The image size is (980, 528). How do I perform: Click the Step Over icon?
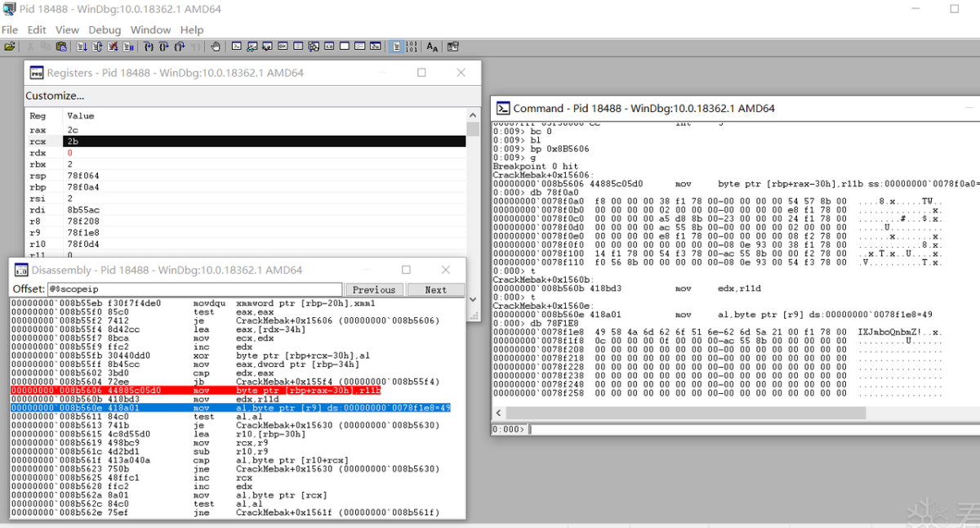pos(164,47)
